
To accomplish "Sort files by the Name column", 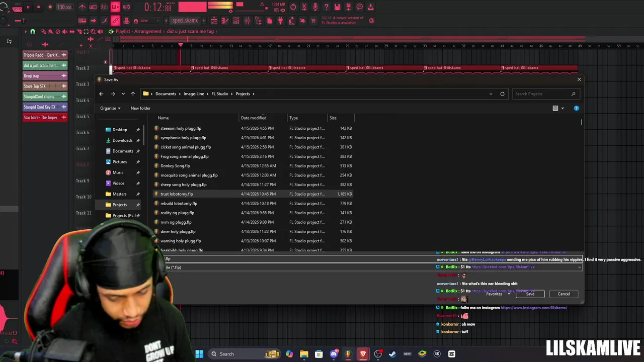I will coord(163,118).
